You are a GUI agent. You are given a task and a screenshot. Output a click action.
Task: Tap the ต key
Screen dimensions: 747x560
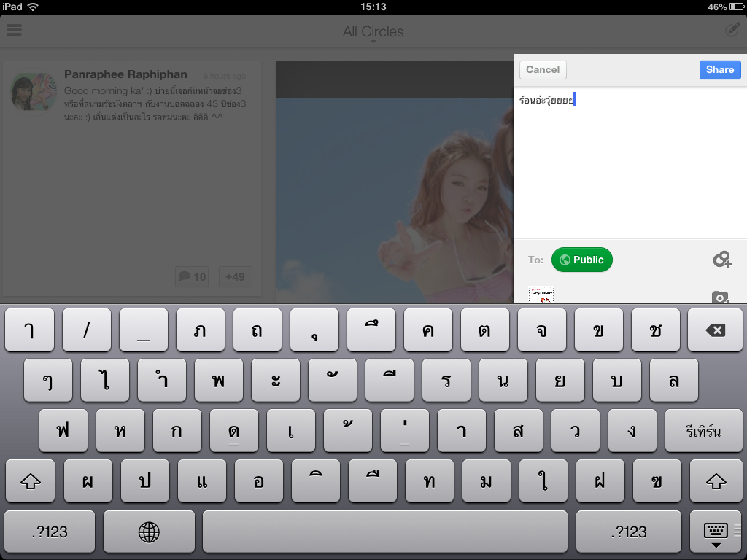tap(485, 330)
